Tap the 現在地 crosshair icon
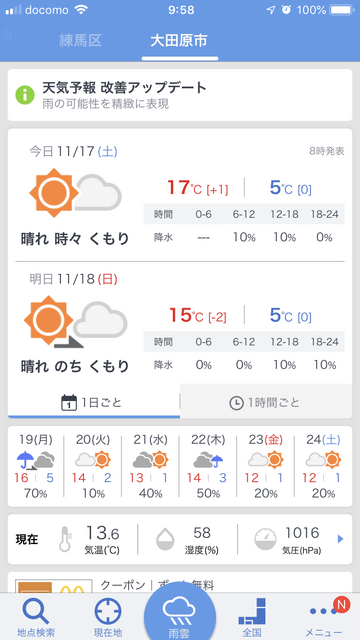The width and height of the screenshot is (360, 640). click(x=108, y=611)
